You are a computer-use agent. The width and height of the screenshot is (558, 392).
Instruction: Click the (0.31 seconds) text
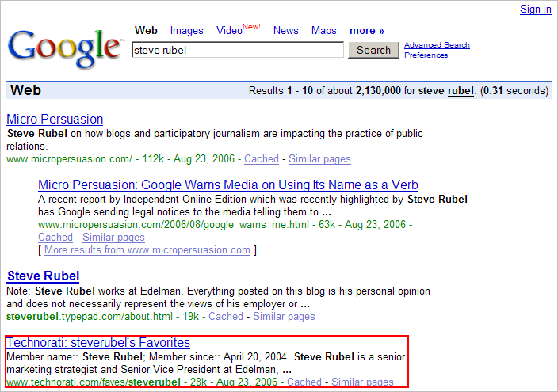click(514, 91)
